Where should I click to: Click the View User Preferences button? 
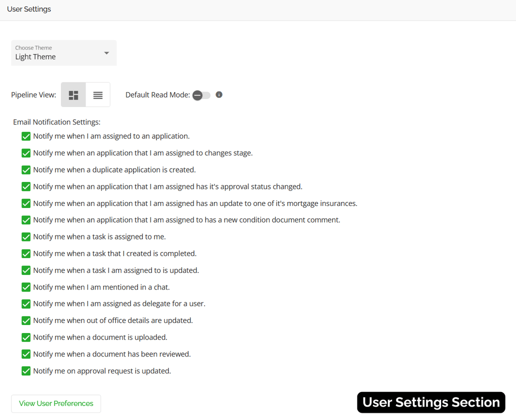pos(55,403)
